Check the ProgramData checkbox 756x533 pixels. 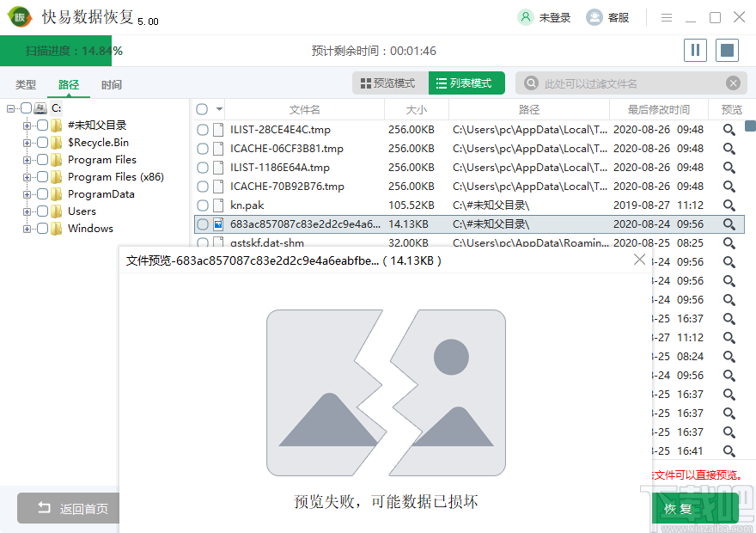tap(42, 194)
